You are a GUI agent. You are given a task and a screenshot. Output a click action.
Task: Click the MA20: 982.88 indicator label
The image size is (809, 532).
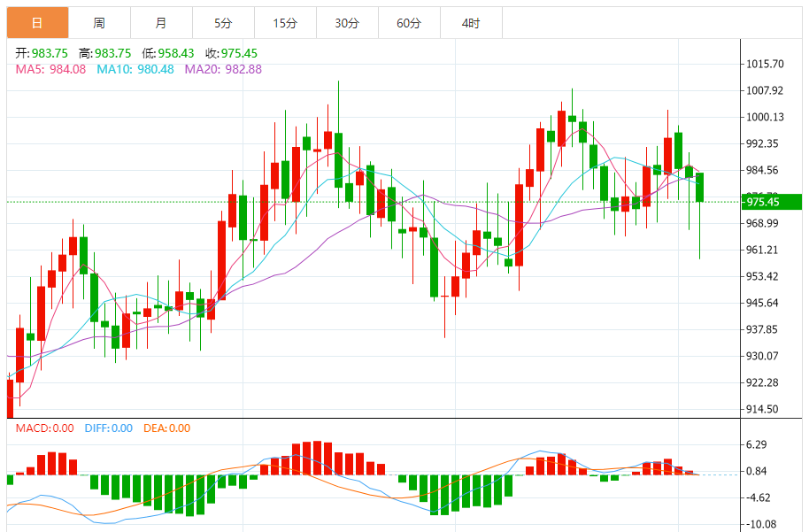[x=223, y=69]
